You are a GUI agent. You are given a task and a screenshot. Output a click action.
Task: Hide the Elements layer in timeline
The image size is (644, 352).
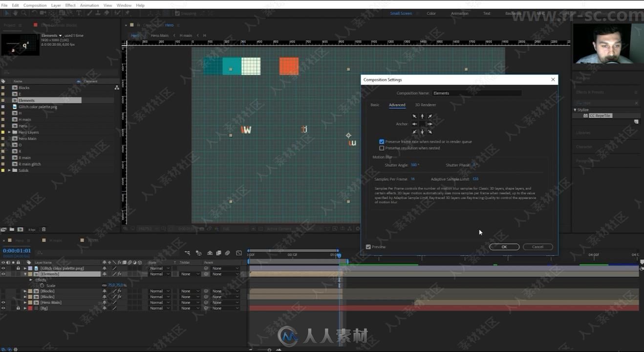click(x=3, y=274)
